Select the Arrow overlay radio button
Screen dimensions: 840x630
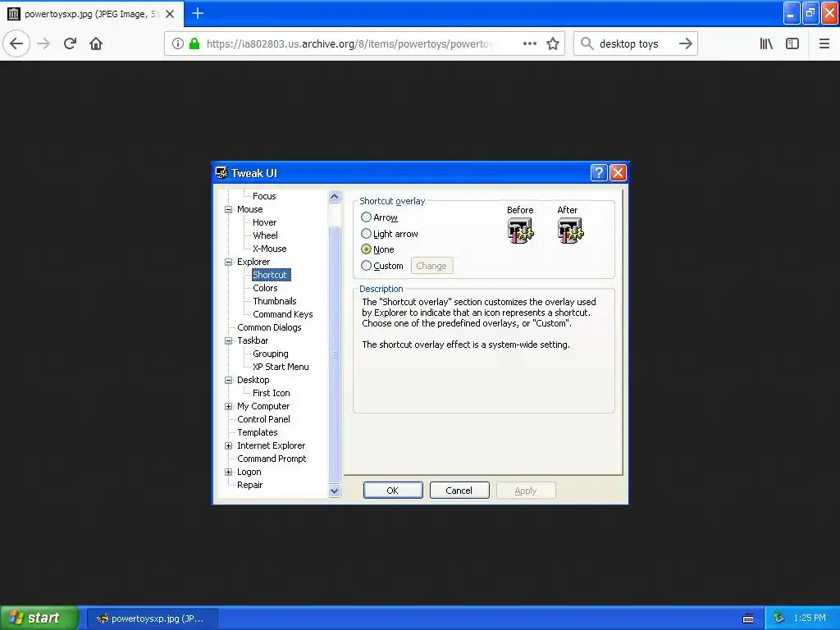[x=366, y=217]
